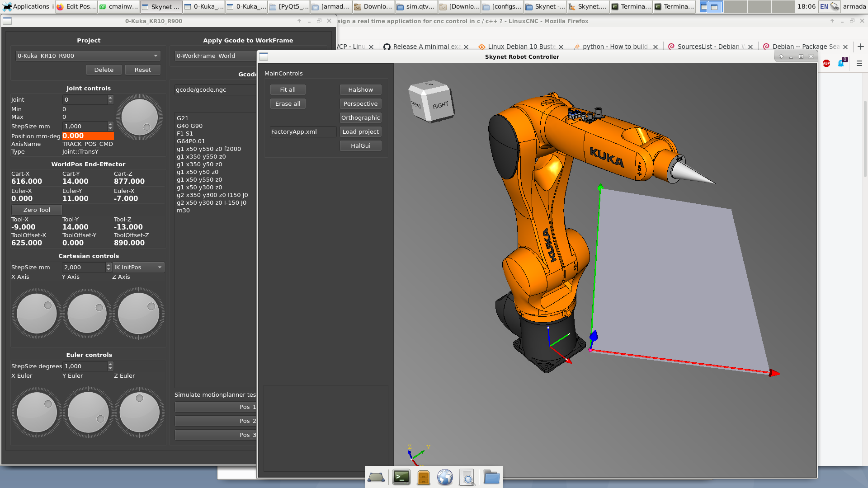
Task: Switch to 'sim.qtv...' taskbar window
Action: coord(416,6)
